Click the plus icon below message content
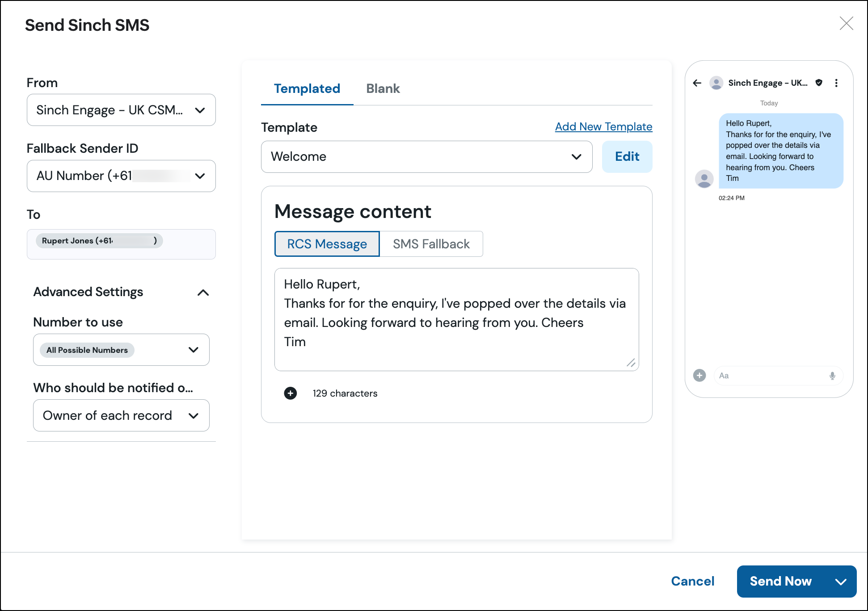The width and height of the screenshot is (868, 611). (291, 393)
